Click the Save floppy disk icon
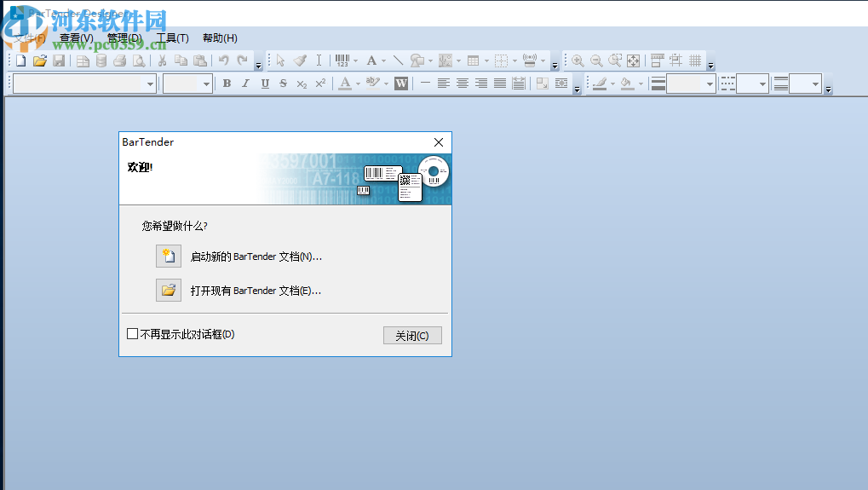Image resolution: width=868 pixels, height=490 pixels. pyautogui.click(x=59, y=61)
